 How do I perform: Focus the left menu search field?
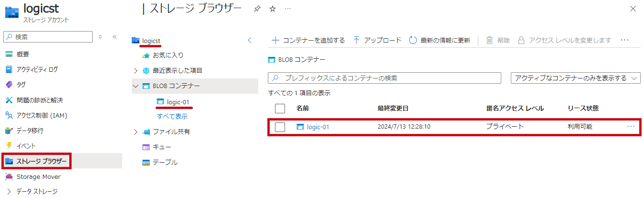(48, 37)
